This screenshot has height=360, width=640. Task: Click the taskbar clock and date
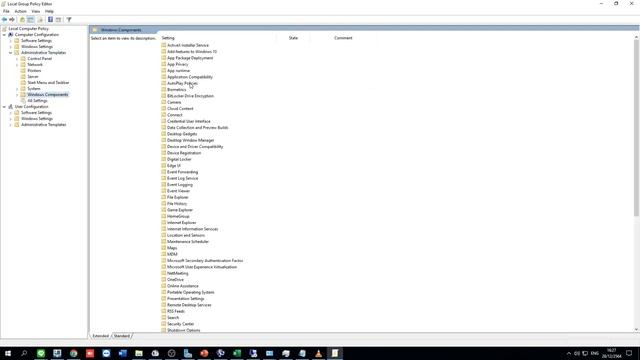tap(611, 353)
